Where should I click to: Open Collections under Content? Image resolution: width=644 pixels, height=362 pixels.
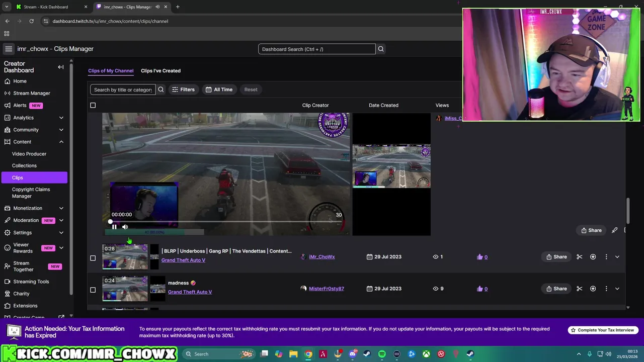[x=24, y=165]
